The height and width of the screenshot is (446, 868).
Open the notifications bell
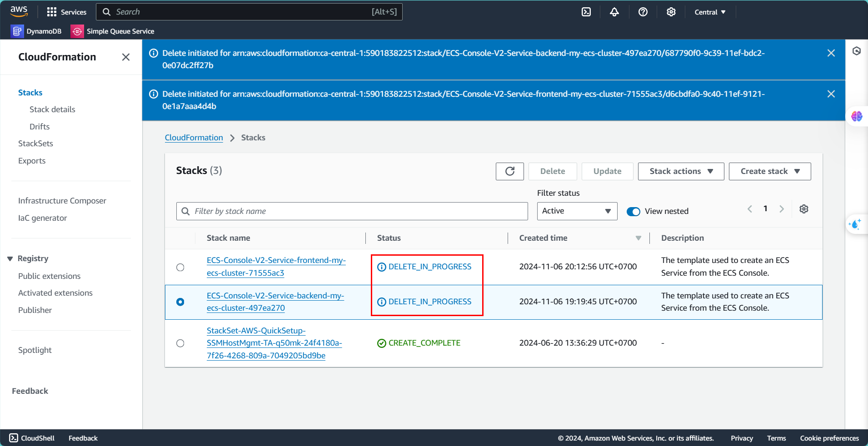pyautogui.click(x=614, y=12)
